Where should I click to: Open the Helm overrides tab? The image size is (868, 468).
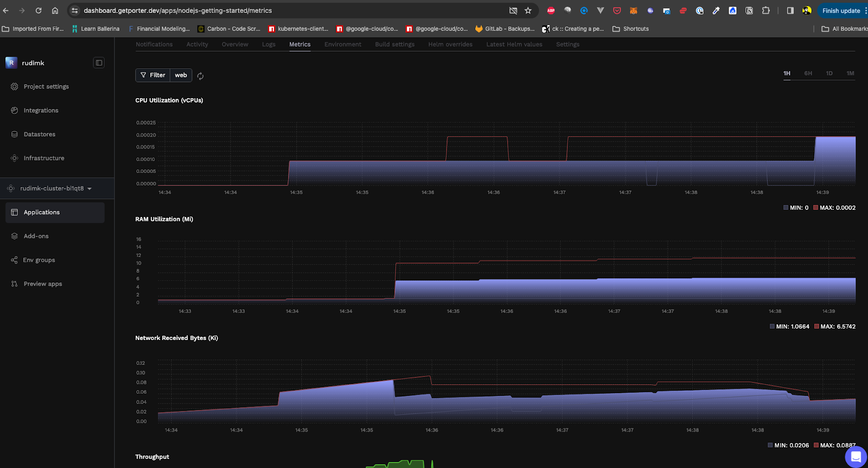450,44
